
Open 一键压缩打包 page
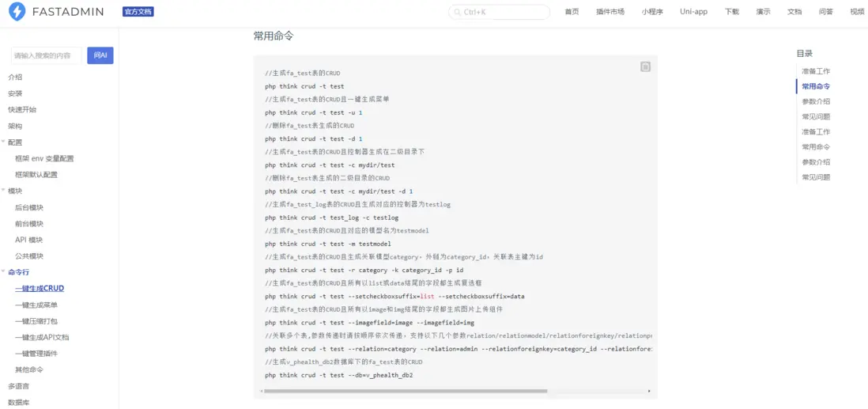pos(36,321)
